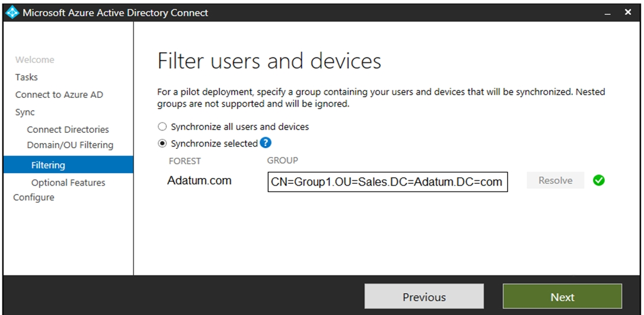The height and width of the screenshot is (315, 644).
Task: Open the Connect Directories step
Action: (x=68, y=129)
